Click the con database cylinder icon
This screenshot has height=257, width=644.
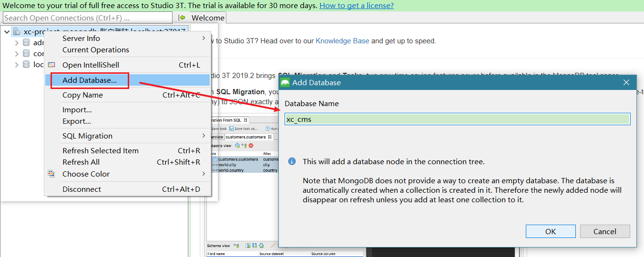coord(26,53)
